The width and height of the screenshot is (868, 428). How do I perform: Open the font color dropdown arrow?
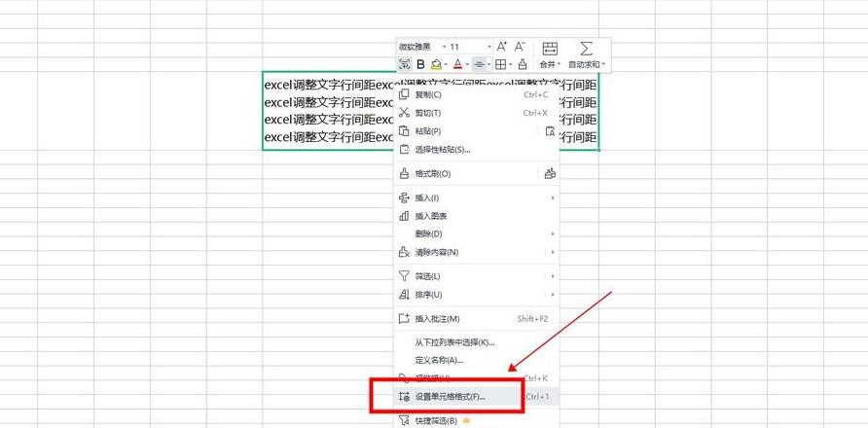[x=467, y=65]
